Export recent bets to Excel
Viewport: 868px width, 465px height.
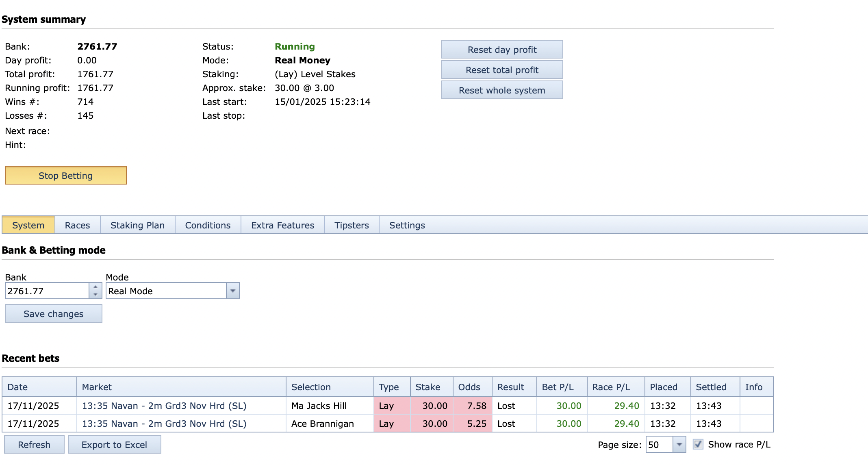coord(114,445)
